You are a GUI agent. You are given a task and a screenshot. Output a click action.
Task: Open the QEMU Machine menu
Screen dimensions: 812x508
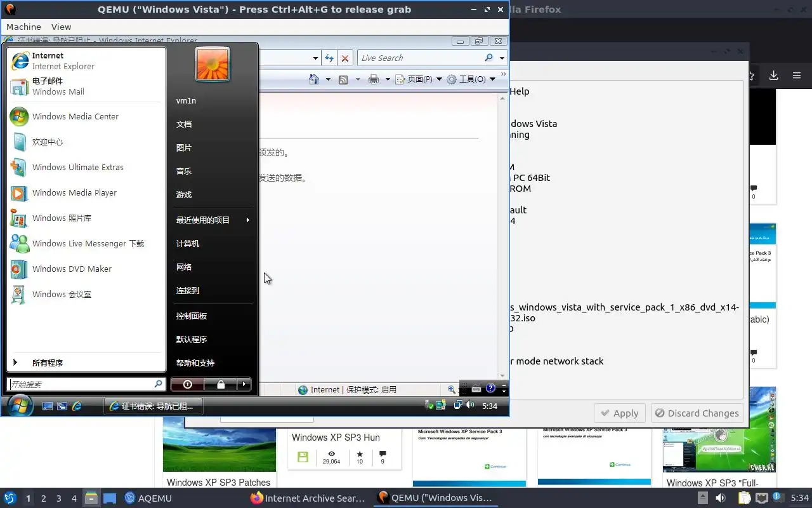click(x=23, y=27)
